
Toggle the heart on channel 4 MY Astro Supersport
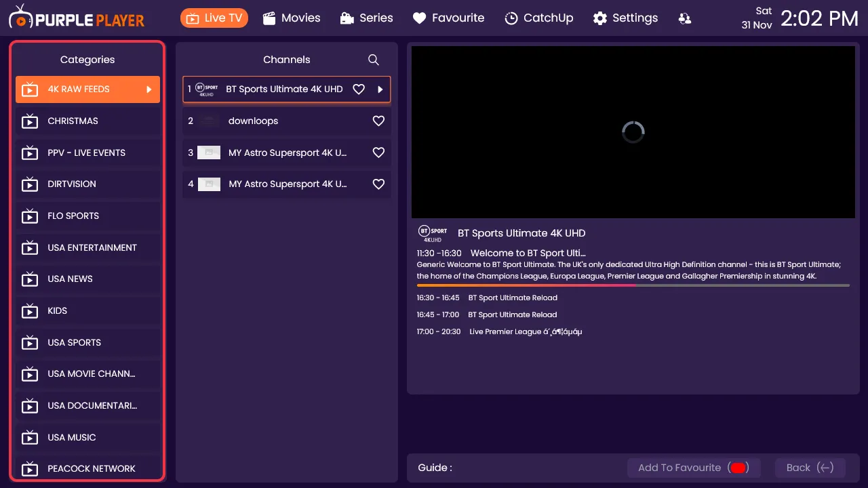pyautogui.click(x=378, y=184)
